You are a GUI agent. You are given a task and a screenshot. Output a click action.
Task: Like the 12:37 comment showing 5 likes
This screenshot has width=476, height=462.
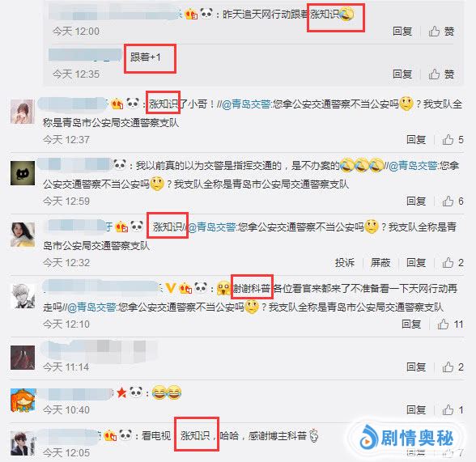[453, 140]
